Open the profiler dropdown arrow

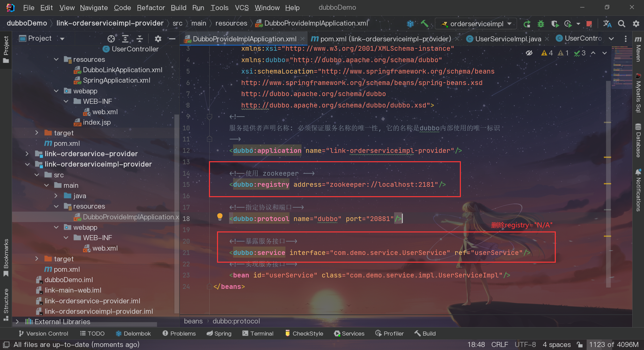pyautogui.click(x=578, y=24)
